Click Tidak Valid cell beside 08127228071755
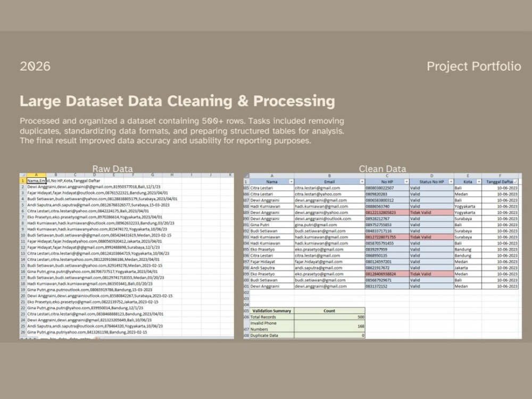Image resolution: width=532 pixels, height=399 pixels. pos(431,237)
